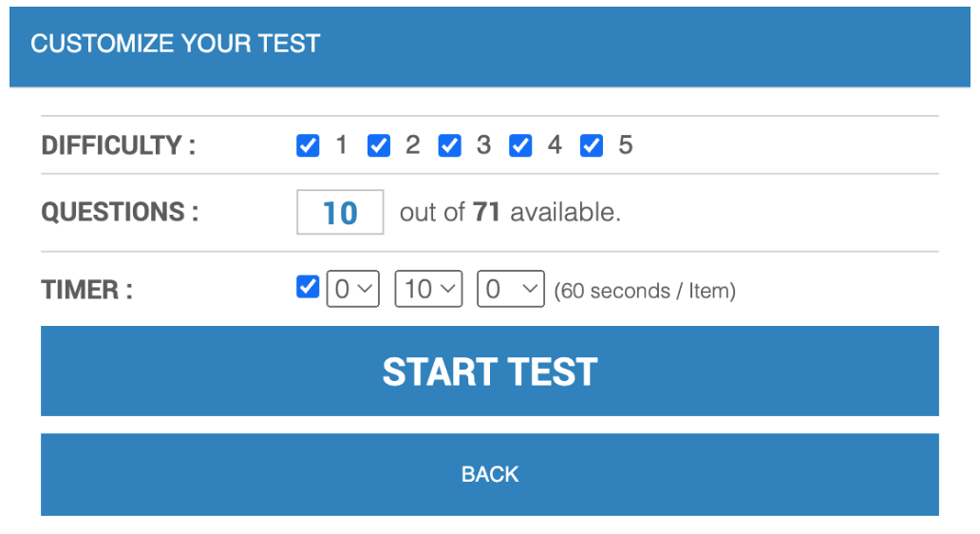Click the number 5 label beside its checkbox
Image resolution: width=980 pixels, height=534 pixels.
click(625, 145)
